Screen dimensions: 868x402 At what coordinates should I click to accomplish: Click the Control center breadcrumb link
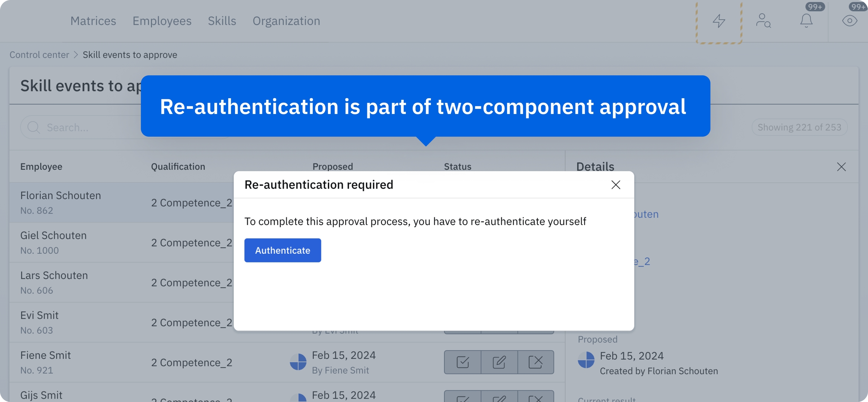click(39, 55)
